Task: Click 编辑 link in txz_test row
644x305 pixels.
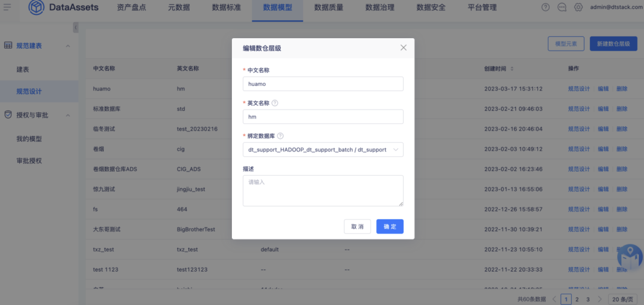Action: click(603, 249)
